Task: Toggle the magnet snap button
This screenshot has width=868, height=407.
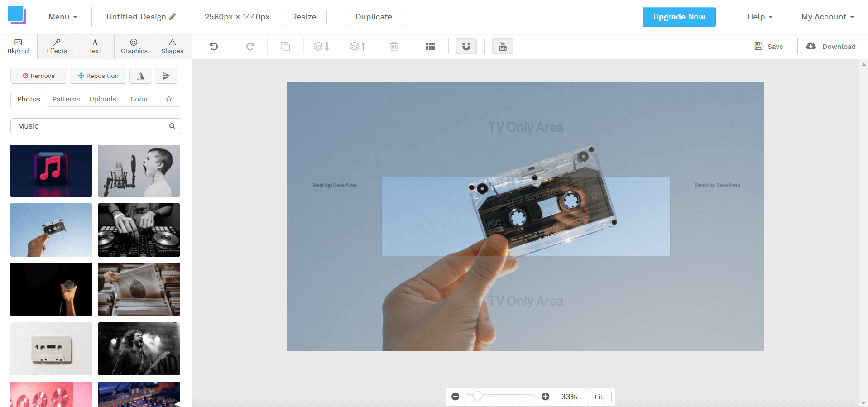Action: click(x=466, y=46)
